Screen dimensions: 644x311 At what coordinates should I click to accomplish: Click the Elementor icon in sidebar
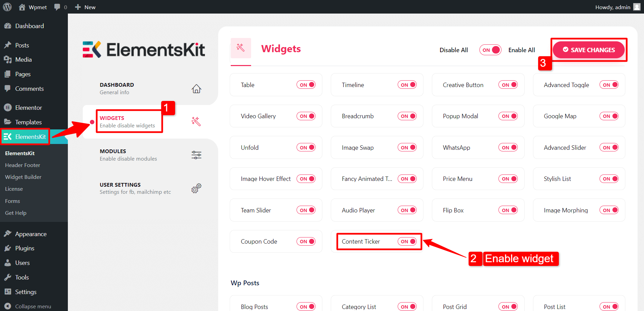pos(8,107)
